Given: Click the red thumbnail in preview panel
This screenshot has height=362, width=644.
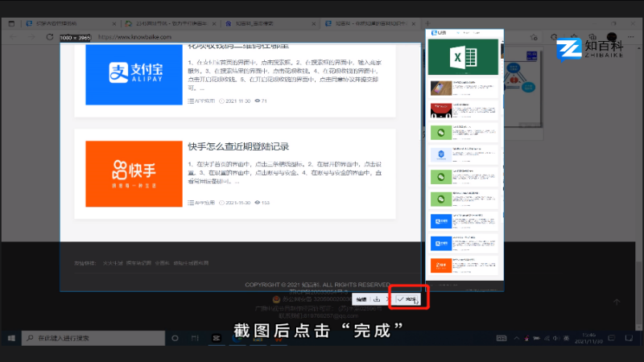Looking at the screenshot, I should point(440,110).
